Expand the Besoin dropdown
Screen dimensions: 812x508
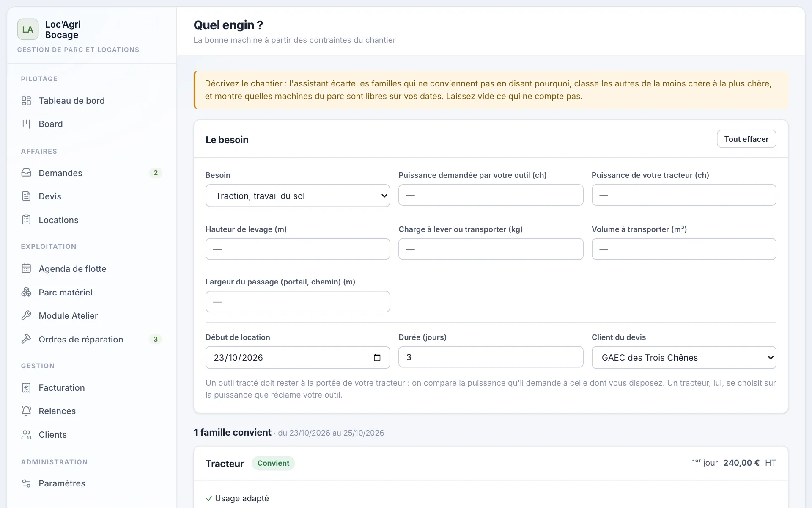coord(298,196)
